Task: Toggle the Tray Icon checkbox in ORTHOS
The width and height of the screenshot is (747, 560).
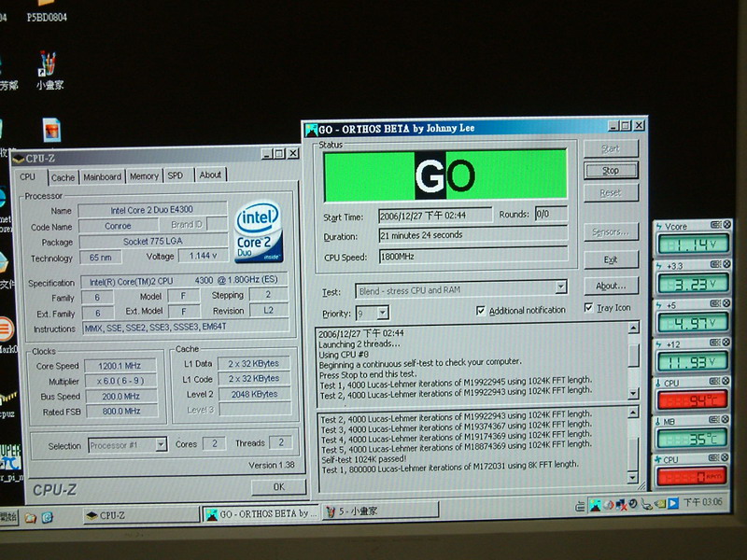Action: click(589, 308)
